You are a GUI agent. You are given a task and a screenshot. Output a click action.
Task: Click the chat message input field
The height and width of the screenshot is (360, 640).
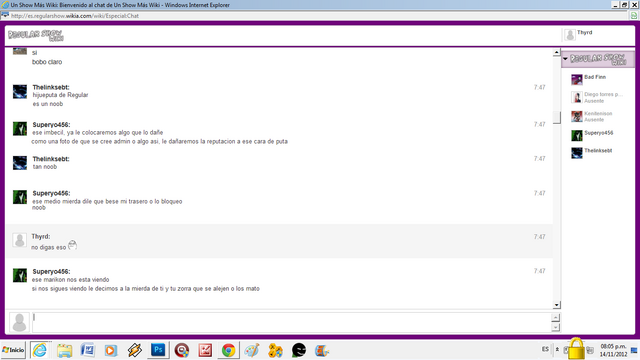292,322
